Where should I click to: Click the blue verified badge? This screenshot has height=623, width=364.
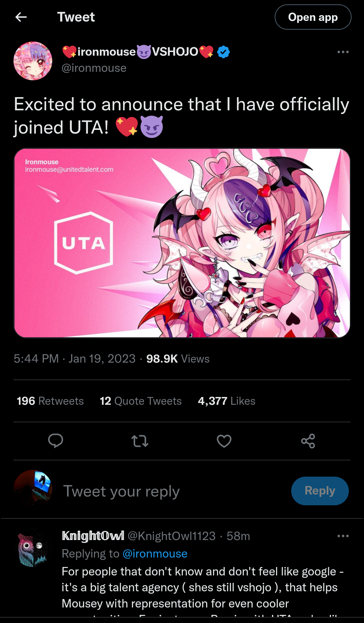point(223,52)
